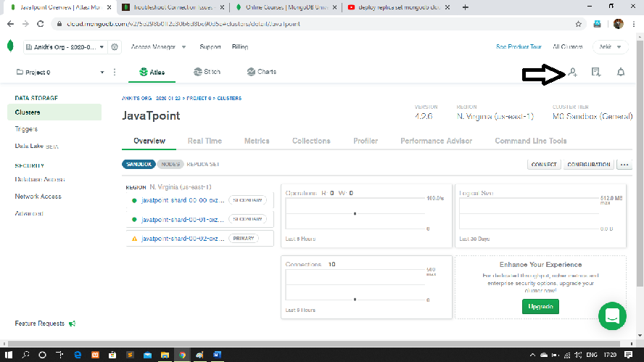Open Windows notification center
The height and width of the screenshot is (362, 644).
coord(628,355)
